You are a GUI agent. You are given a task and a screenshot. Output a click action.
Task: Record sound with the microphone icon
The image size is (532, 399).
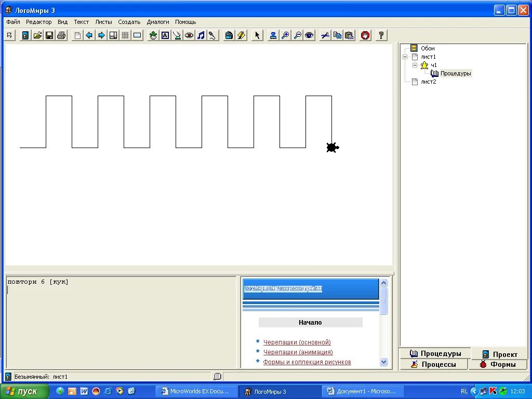(x=212, y=35)
